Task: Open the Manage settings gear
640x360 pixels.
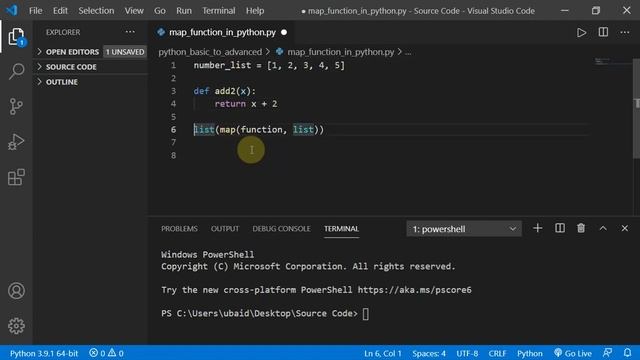Action: click(x=16, y=326)
